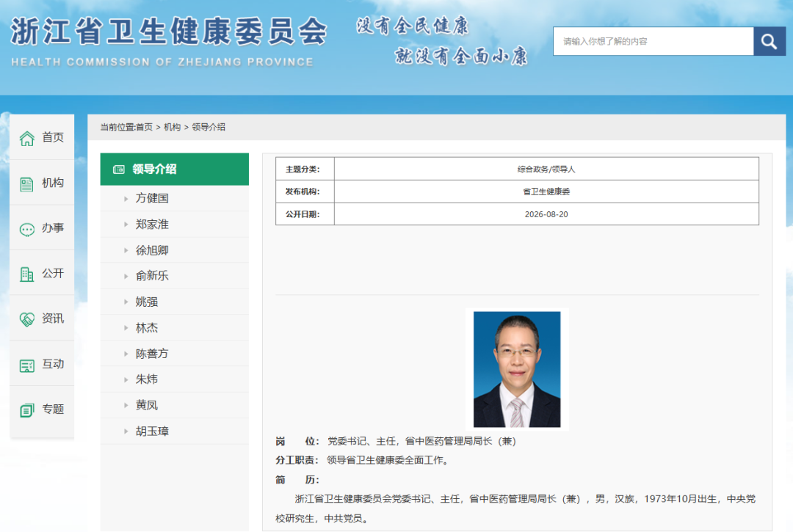Click the 发布机构 label cell
Image resolution: width=793 pixels, height=532 pixels.
tap(305, 192)
